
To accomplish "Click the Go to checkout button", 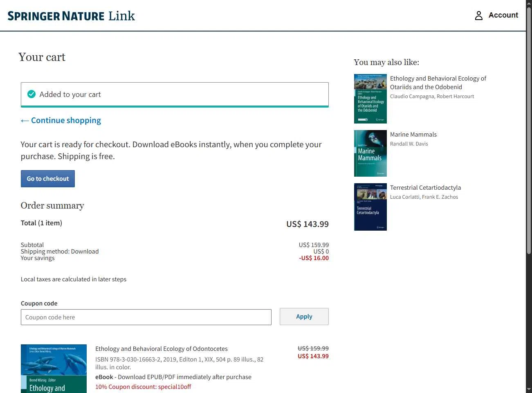I will point(48,179).
